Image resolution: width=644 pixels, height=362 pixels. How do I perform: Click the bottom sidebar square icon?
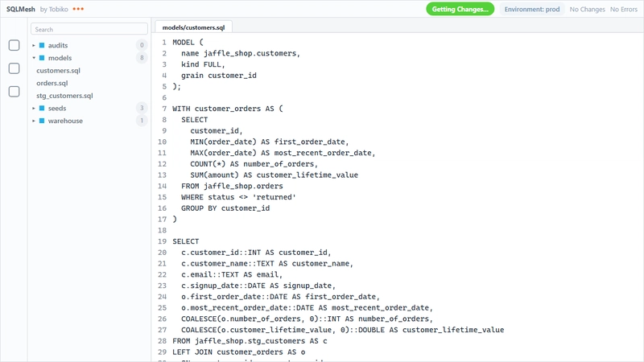pos(14,92)
